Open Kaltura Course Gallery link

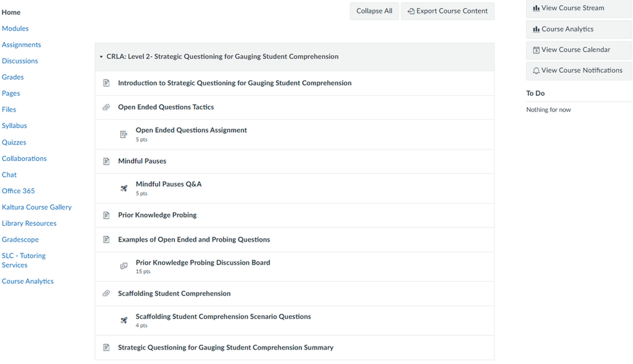point(37,207)
